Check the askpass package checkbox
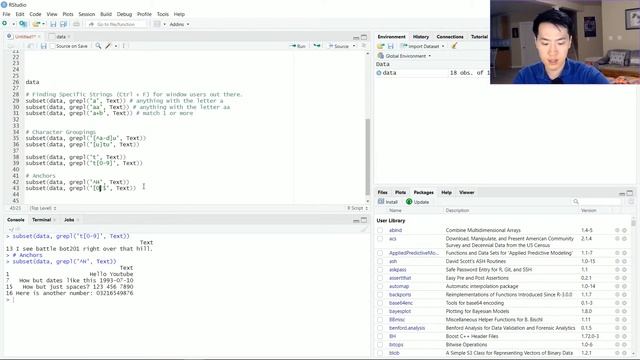640x360 pixels. coord(380,270)
